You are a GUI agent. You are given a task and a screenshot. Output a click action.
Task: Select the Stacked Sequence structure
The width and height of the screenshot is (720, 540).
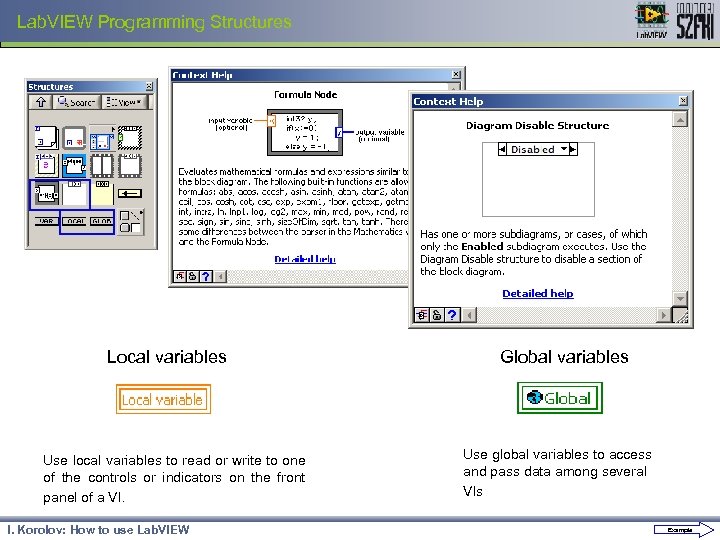130,165
